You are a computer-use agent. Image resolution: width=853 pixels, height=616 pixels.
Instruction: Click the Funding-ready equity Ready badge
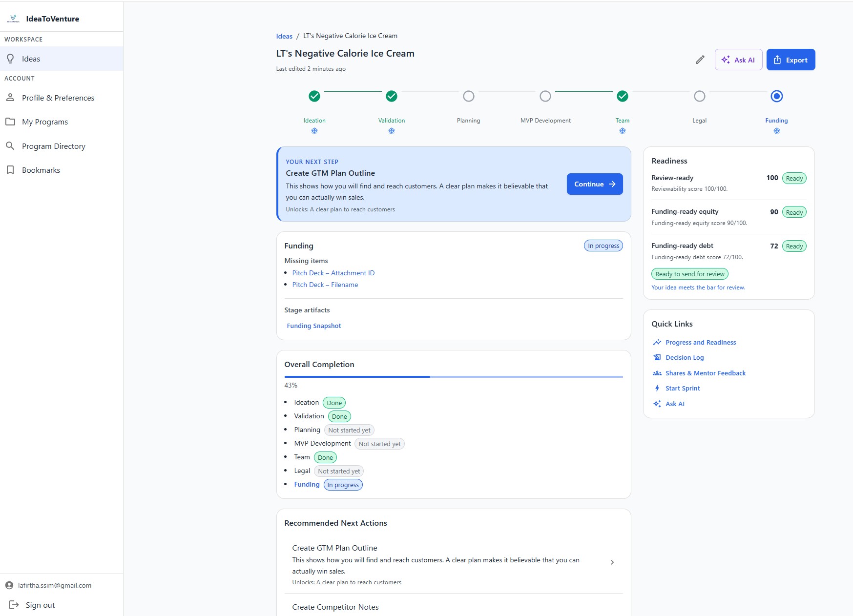794,212
